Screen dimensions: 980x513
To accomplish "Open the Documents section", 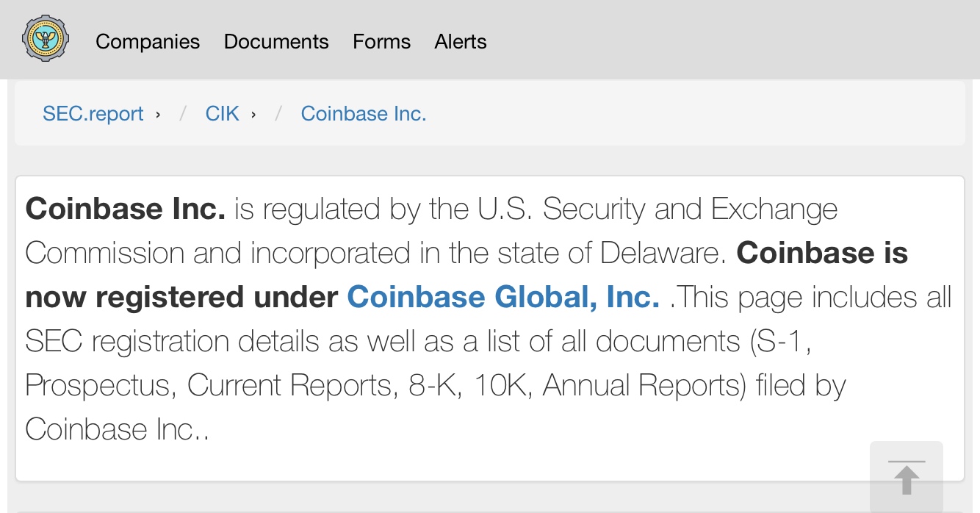I will [x=275, y=42].
